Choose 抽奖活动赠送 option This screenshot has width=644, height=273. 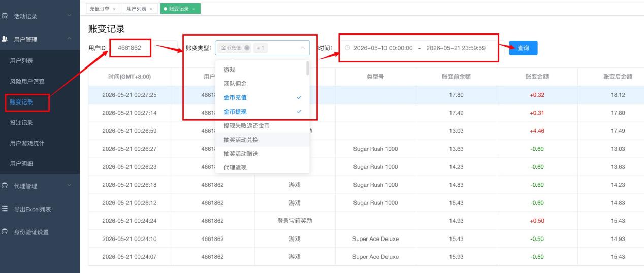262,153
